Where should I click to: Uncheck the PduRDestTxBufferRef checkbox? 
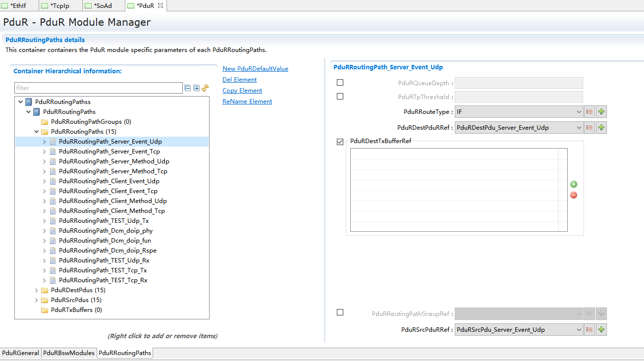coord(340,142)
